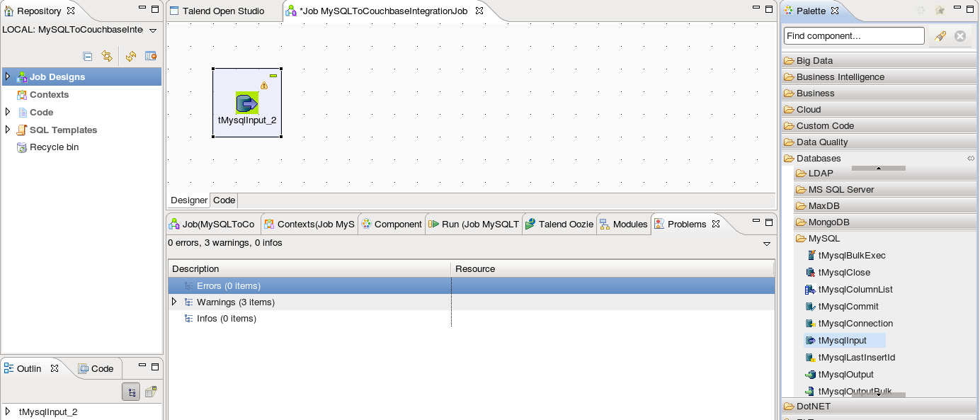
Task: Expand the Job Designs node
Action: (x=8, y=76)
